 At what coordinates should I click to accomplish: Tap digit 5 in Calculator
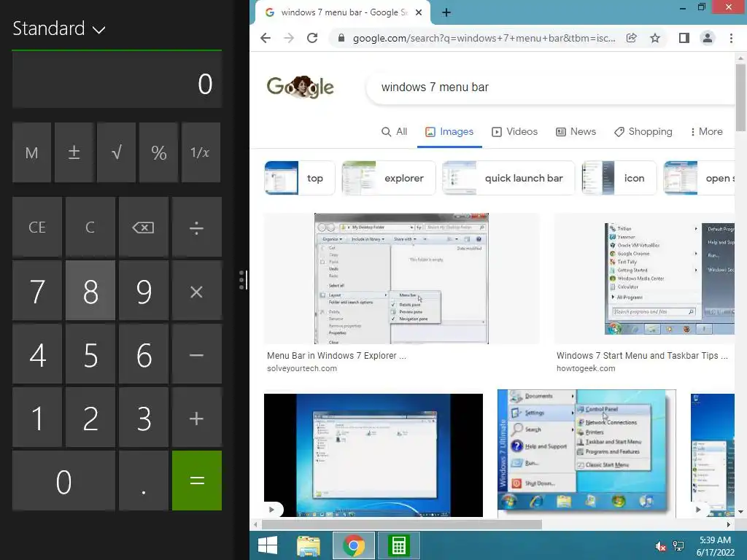(90, 354)
